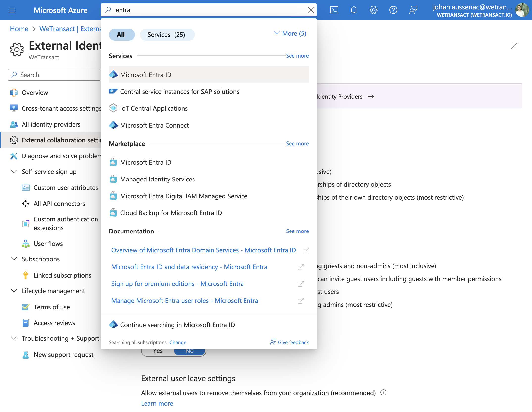This screenshot has width=532, height=412.
Task: Open the Azure portal hamburger menu
Action: pos(12,10)
